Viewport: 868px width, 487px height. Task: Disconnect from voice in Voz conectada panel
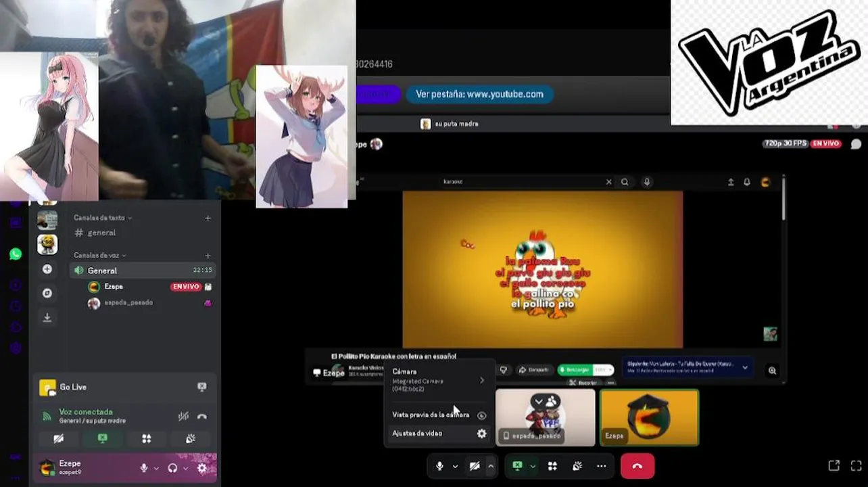point(201,416)
